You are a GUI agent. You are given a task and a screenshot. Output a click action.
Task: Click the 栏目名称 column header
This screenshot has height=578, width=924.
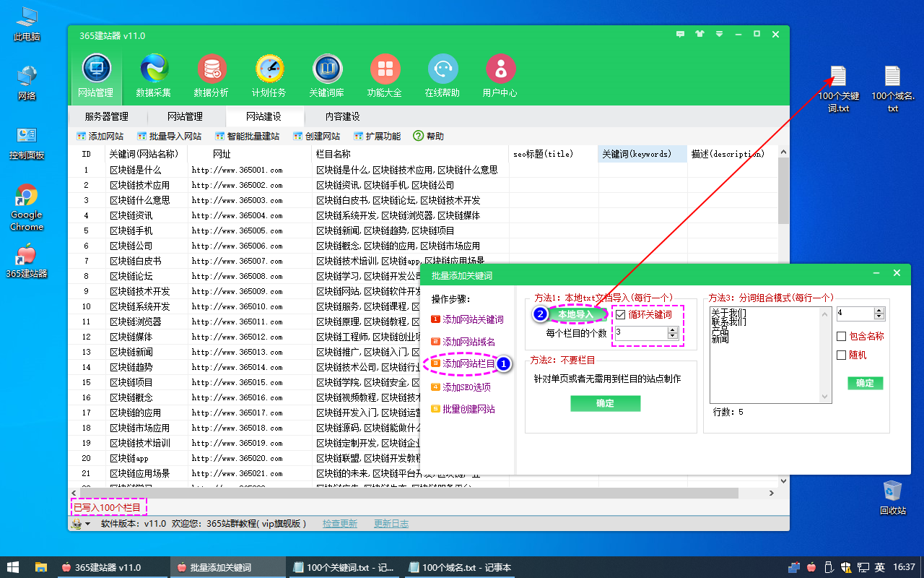click(x=411, y=154)
